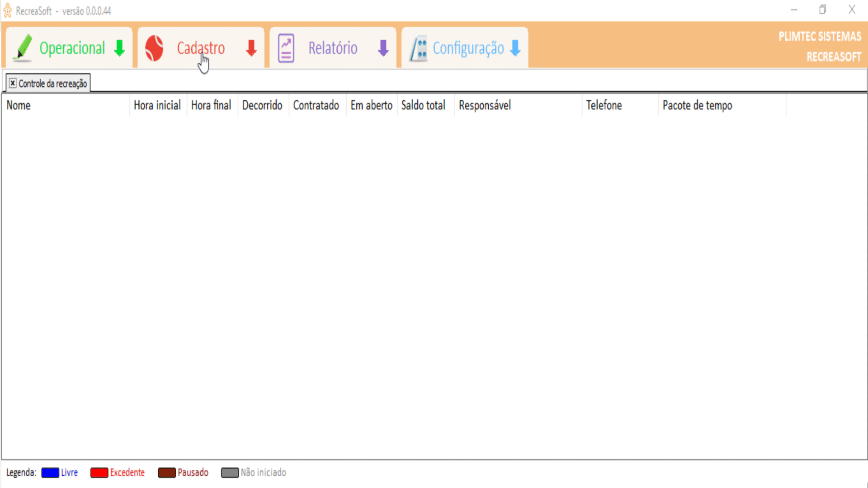Click the gray Não iniciado legend swatch
Screen dimensions: 868x488
230,473
